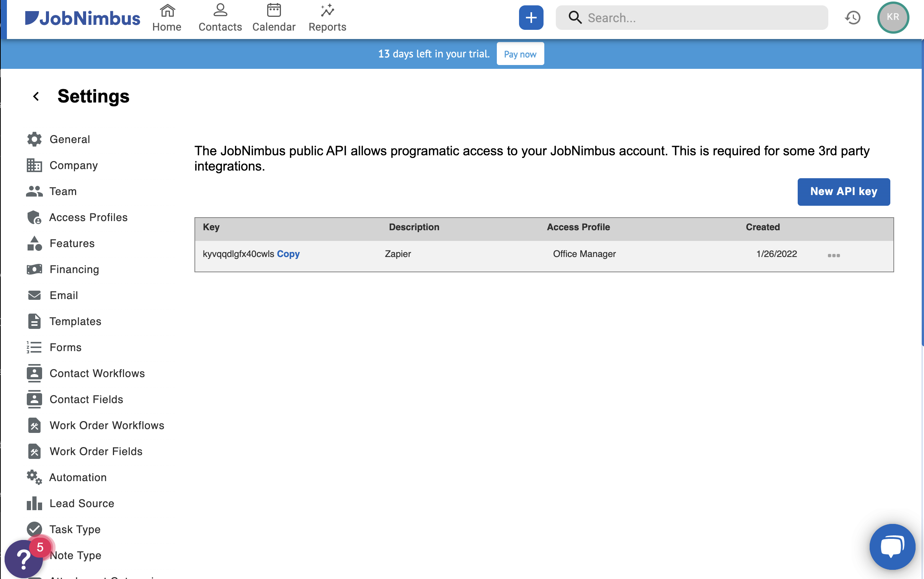924x579 pixels.
Task: Open the Reports navigation item
Action: coord(327,18)
